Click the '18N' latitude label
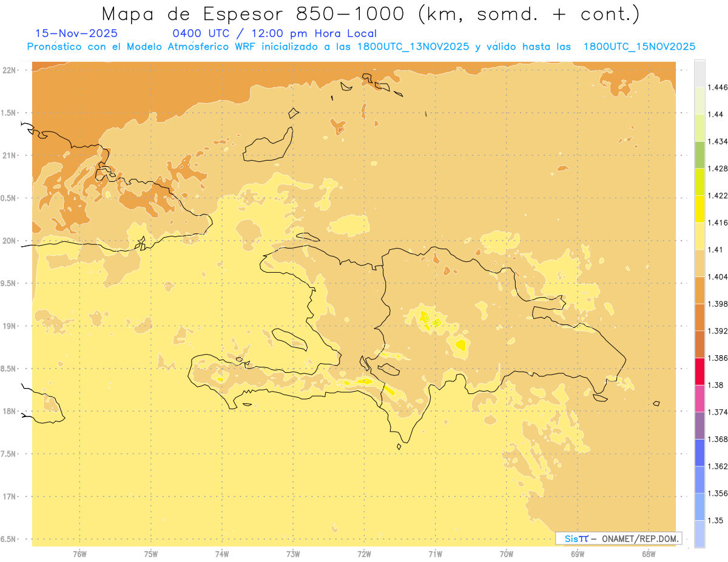 (9, 411)
